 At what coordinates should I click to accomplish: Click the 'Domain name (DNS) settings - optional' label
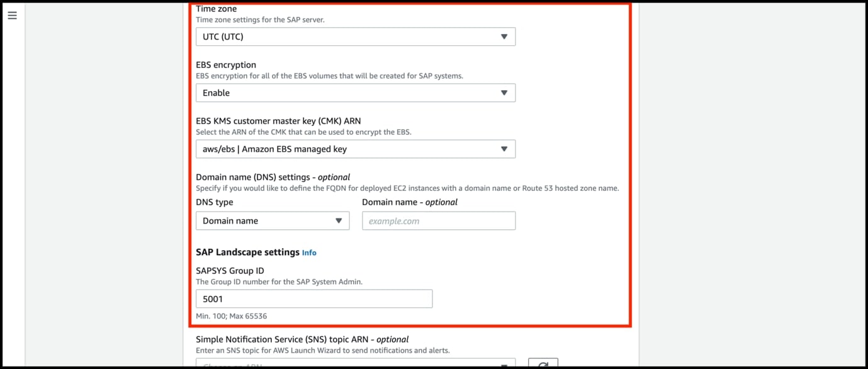coord(273,177)
